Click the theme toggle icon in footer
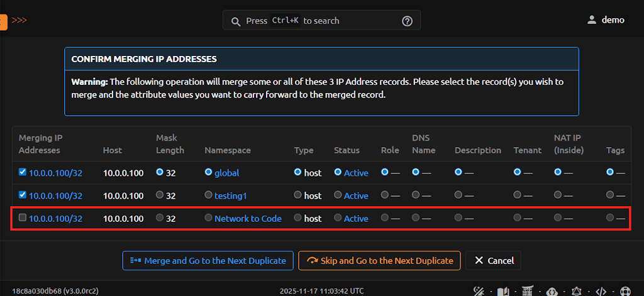 [479, 291]
